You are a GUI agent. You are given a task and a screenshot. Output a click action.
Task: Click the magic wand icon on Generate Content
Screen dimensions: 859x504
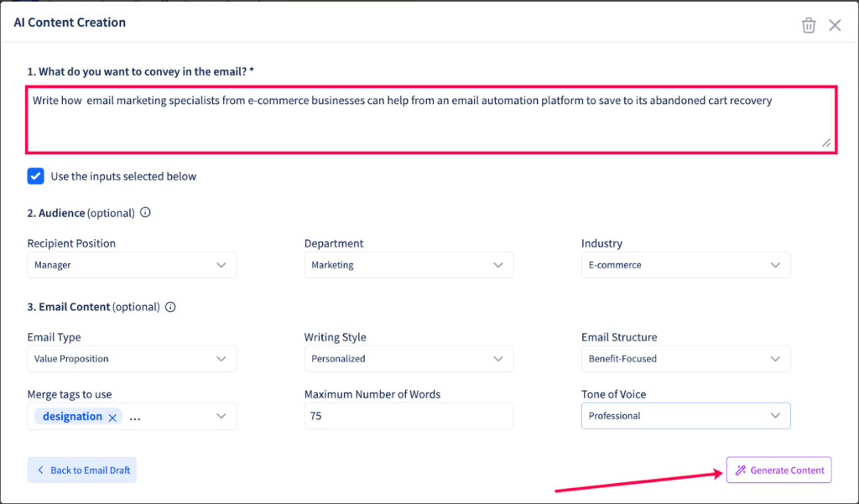point(740,470)
